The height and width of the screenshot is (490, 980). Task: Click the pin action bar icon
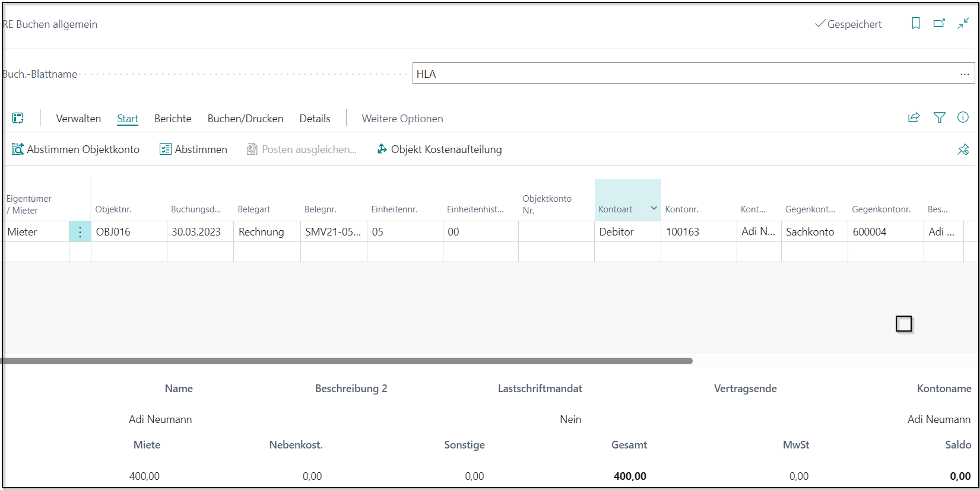click(x=963, y=149)
